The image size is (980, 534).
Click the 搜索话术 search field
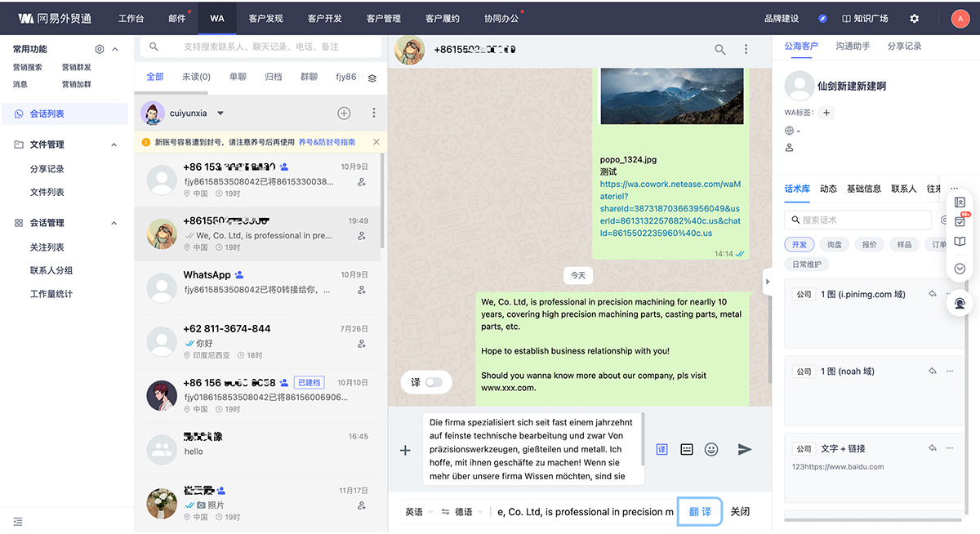point(858,220)
